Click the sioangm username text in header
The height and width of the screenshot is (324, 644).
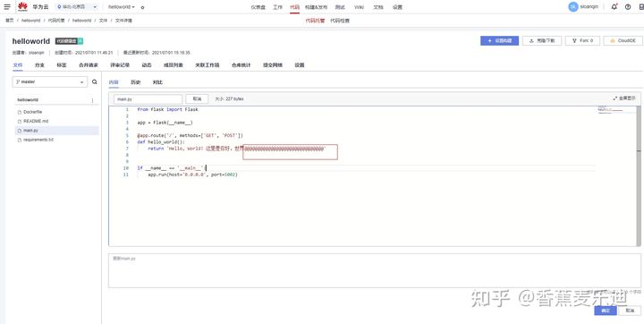tap(589, 7)
